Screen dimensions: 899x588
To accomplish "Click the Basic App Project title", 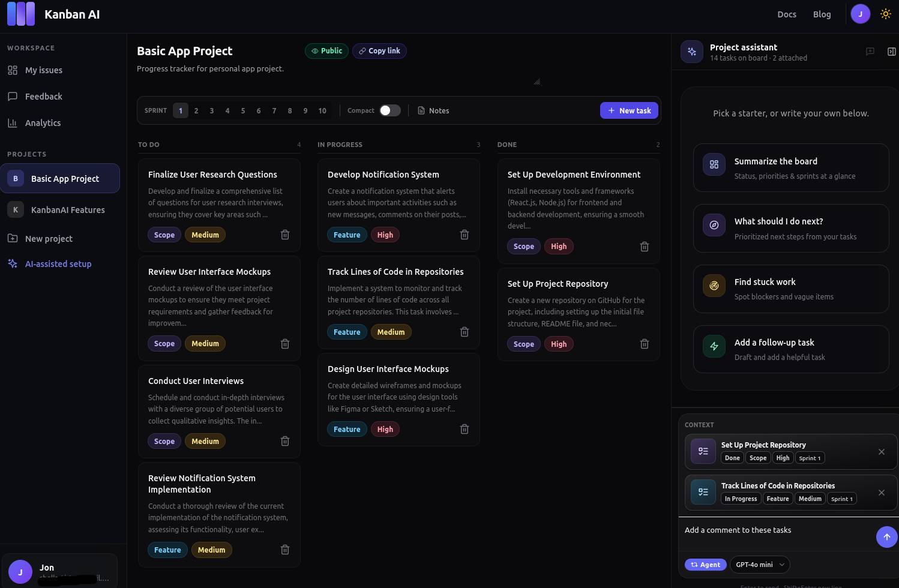I will (x=185, y=51).
